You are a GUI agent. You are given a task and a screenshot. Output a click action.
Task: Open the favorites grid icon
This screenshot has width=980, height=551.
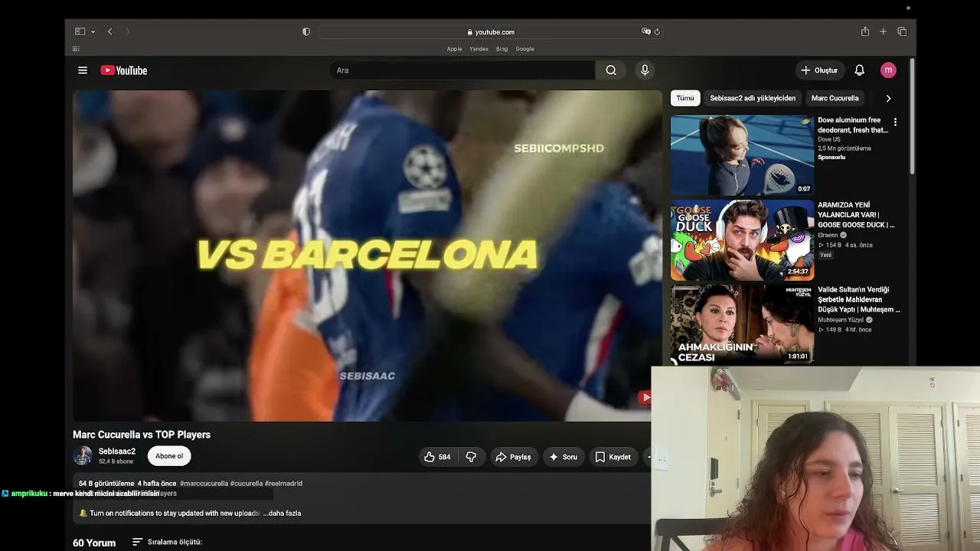pos(76,49)
